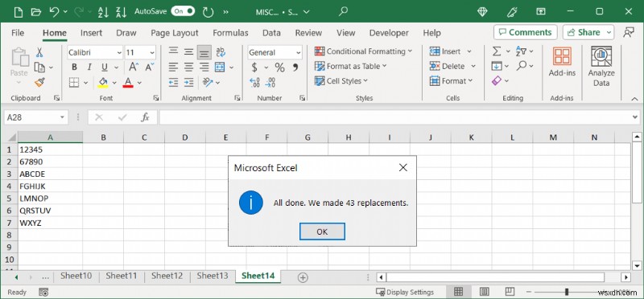This screenshot has width=644, height=299.
Task: Click the Underline icon
Action: [105, 67]
